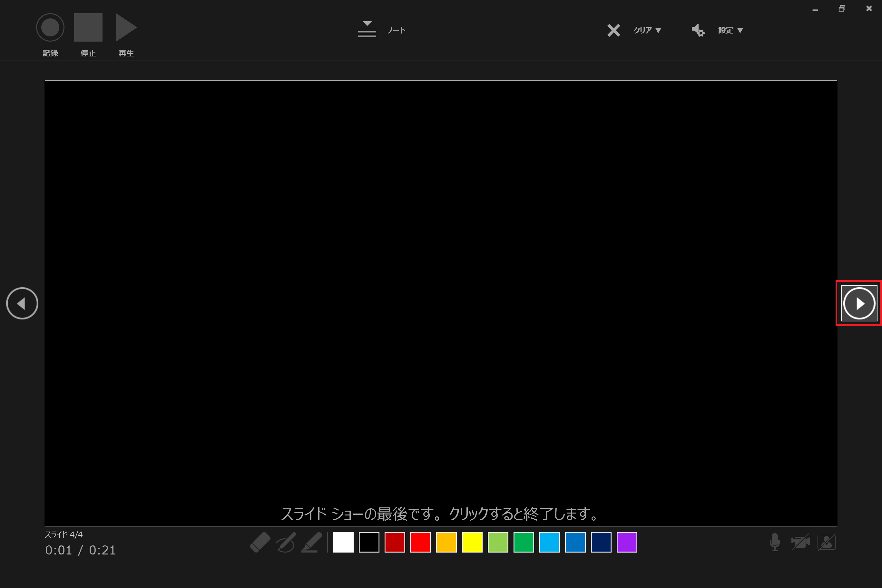The width and height of the screenshot is (882, 588).
Task: Close the recording window
Action: pyautogui.click(x=869, y=8)
